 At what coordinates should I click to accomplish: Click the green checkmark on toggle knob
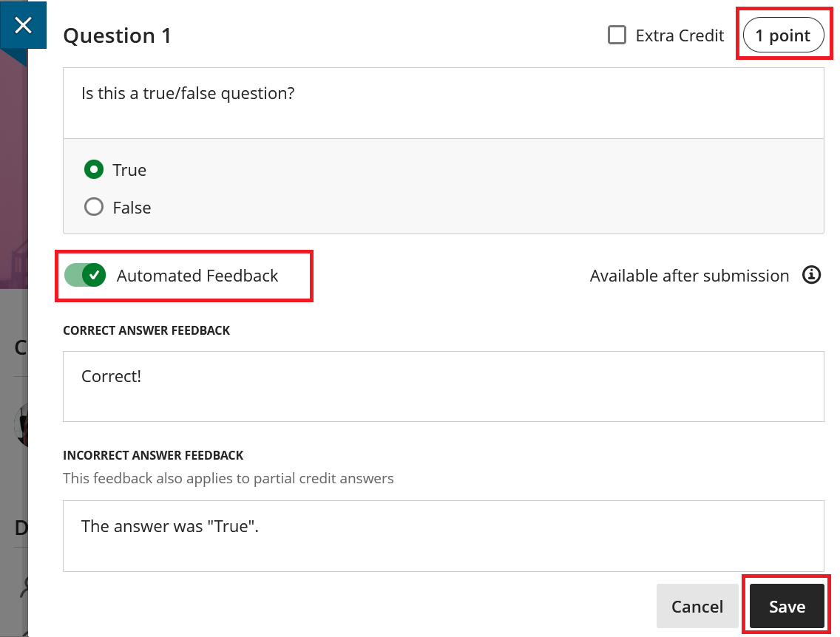click(95, 275)
